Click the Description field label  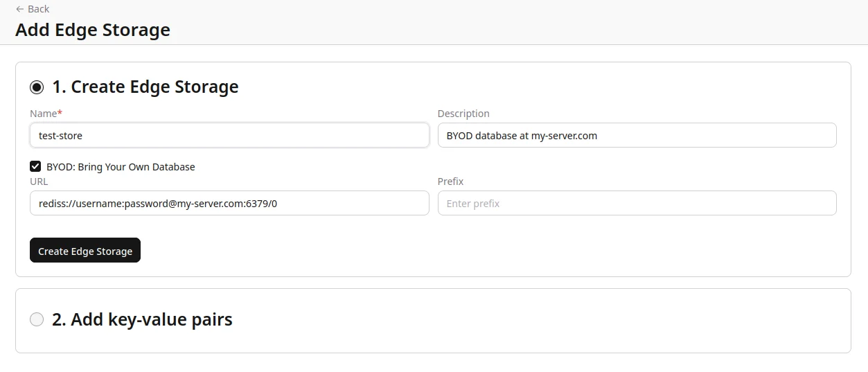tap(463, 114)
